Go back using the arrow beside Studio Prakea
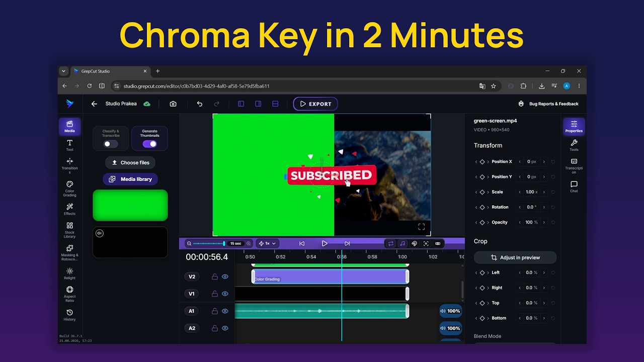Viewport: 644px width, 362px height. point(94,104)
